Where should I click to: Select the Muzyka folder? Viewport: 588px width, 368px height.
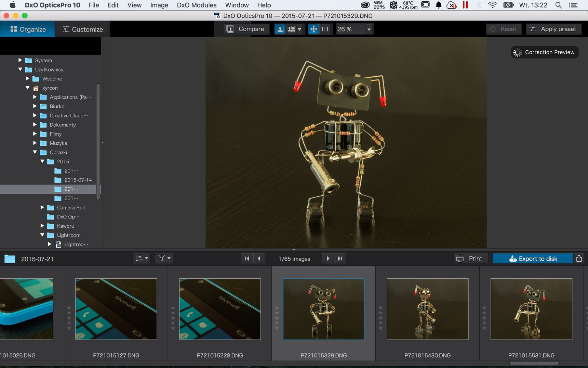point(58,143)
